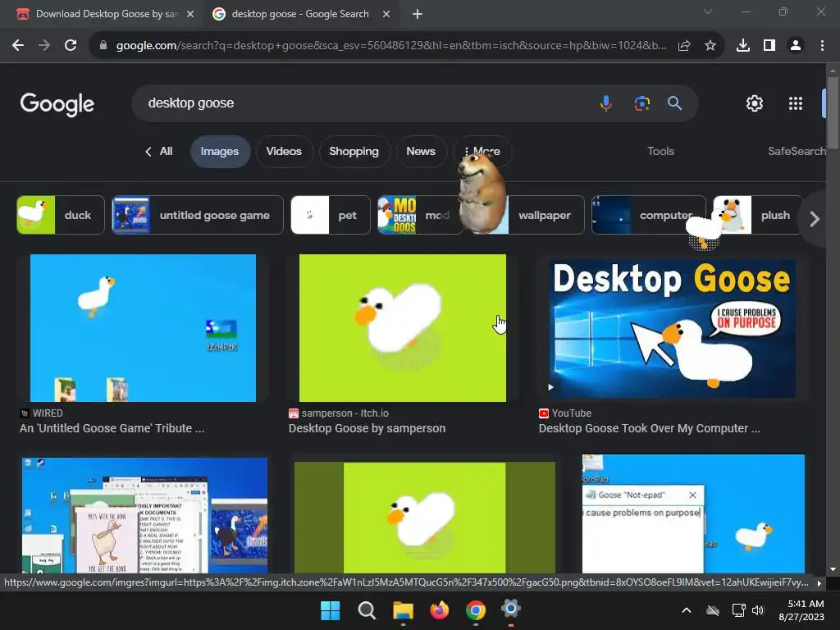Select the desktop goose Google Search tab
The height and width of the screenshot is (630, 840).
point(300,14)
